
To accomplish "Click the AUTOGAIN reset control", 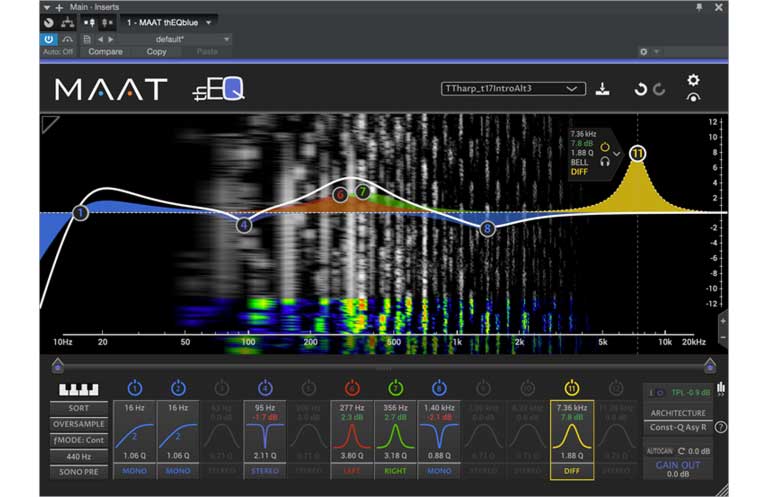I will pos(681,450).
